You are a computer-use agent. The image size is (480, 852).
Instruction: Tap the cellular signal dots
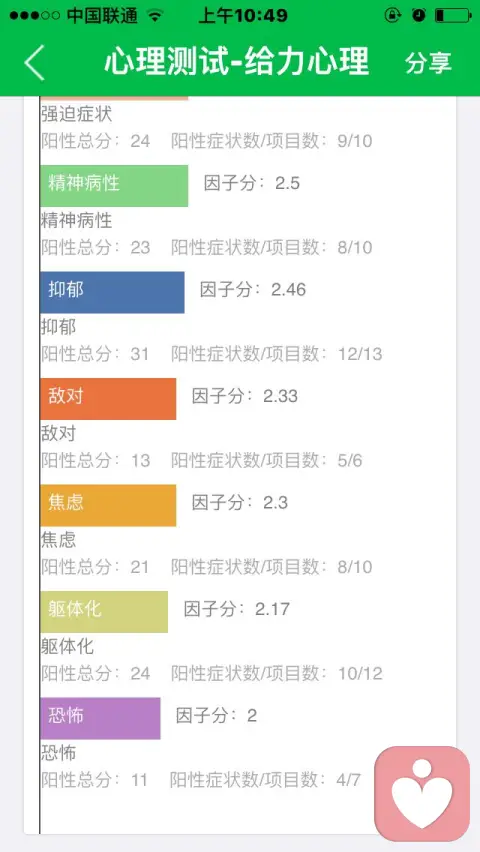(x=35, y=16)
